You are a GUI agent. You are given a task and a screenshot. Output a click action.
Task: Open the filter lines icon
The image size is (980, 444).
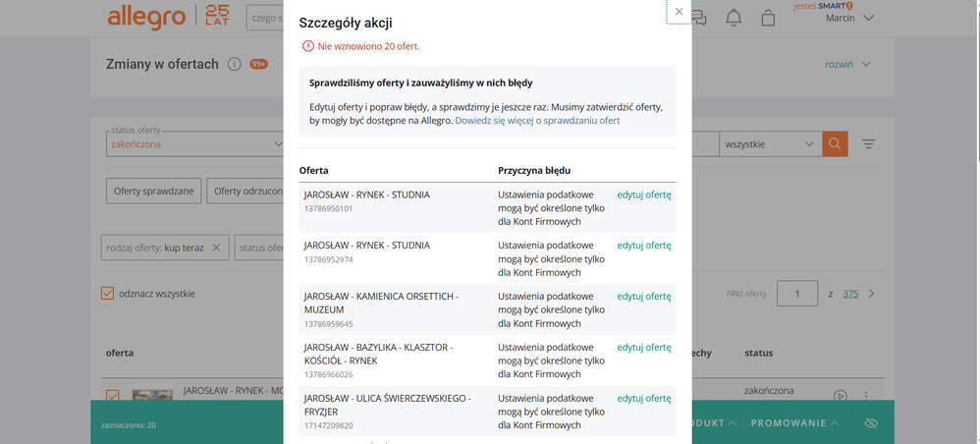(868, 144)
